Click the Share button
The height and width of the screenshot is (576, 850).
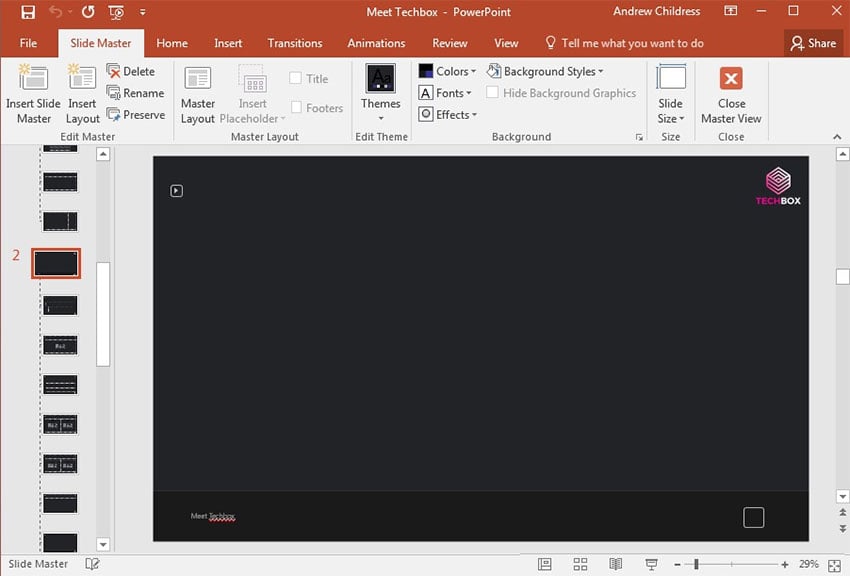click(x=812, y=43)
